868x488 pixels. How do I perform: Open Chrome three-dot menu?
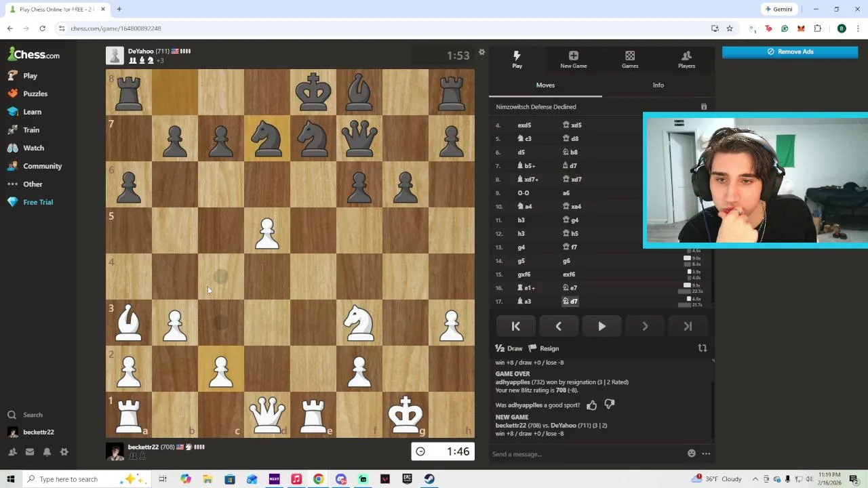point(858,28)
